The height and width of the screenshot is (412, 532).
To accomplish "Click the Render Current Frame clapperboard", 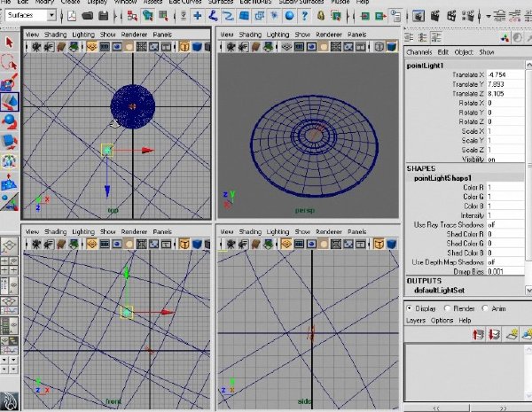I will pos(435,16).
